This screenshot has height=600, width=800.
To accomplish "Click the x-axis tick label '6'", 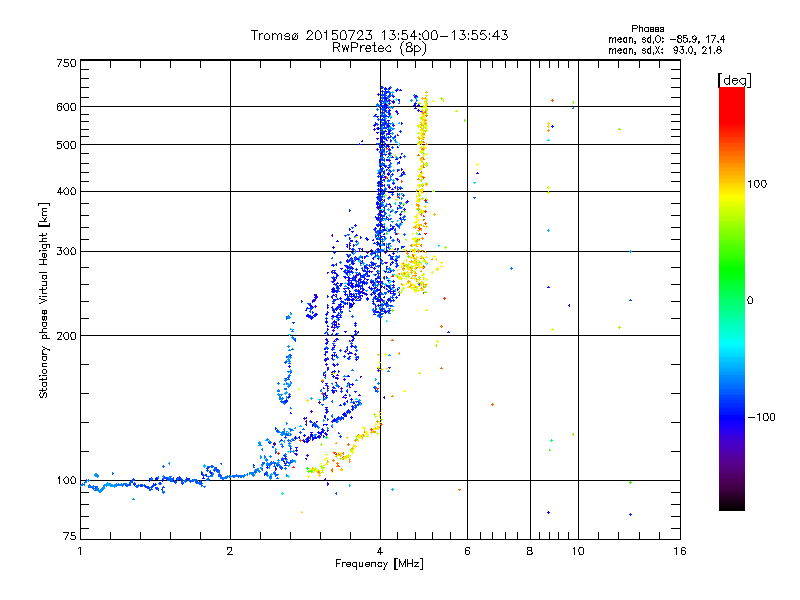I will click(x=467, y=551).
